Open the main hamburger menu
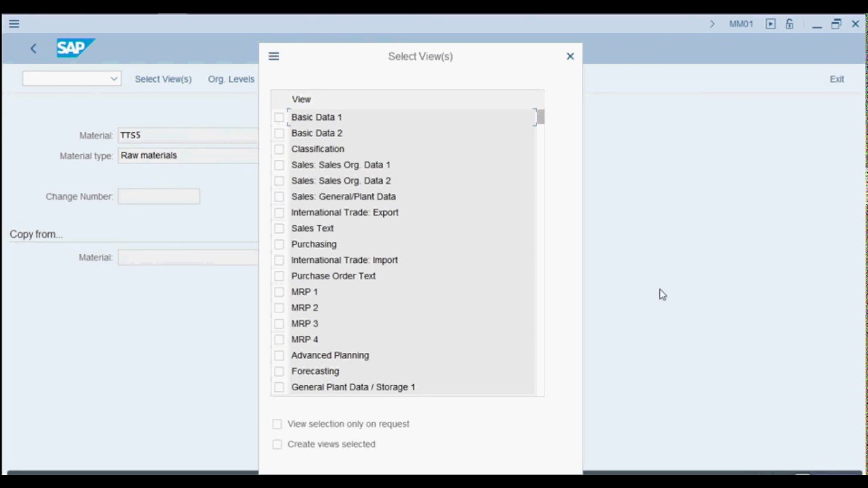Image resolution: width=868 pixels, height=488 pixels. pos(14,24)
